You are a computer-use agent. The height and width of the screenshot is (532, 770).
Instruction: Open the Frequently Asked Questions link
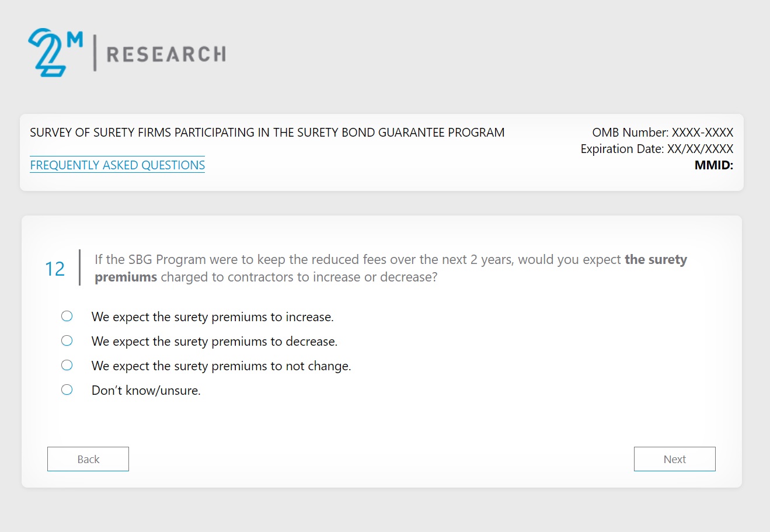117,165
